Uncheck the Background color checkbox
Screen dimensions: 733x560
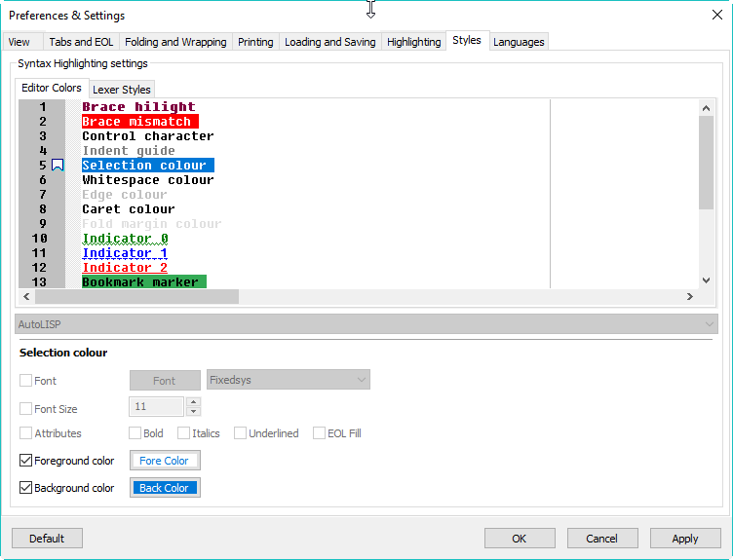[x=25, y=488]
